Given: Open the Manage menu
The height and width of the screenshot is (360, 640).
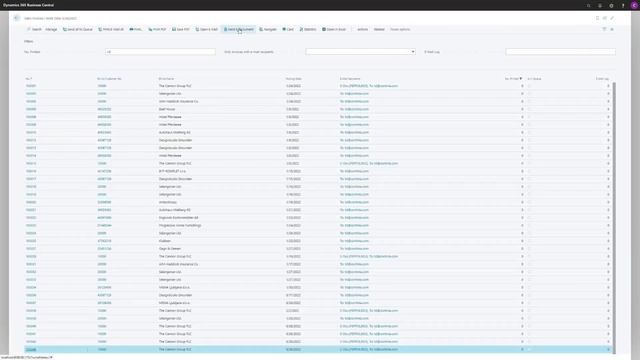Looking at the screenshot, I should pos(51,29).
